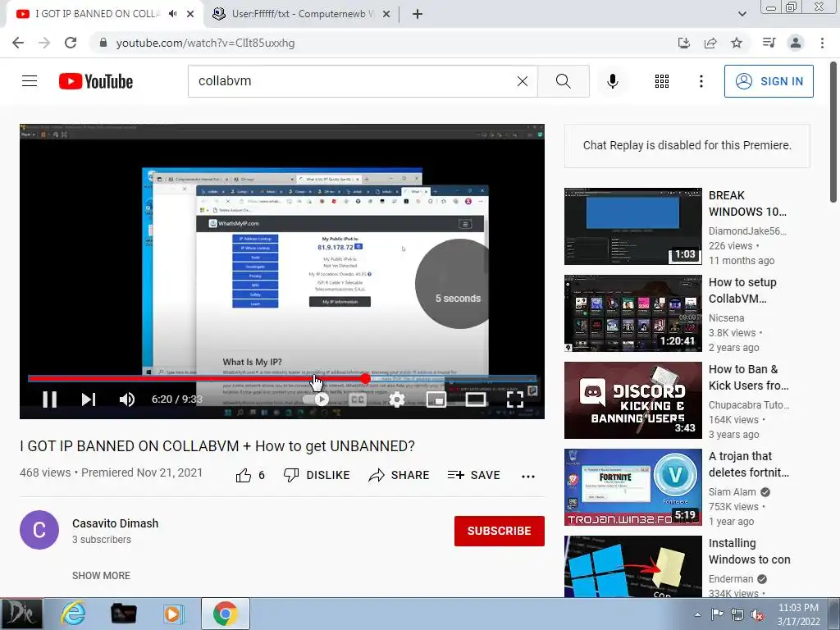Open a new browser tab

[x=418, y=14]
